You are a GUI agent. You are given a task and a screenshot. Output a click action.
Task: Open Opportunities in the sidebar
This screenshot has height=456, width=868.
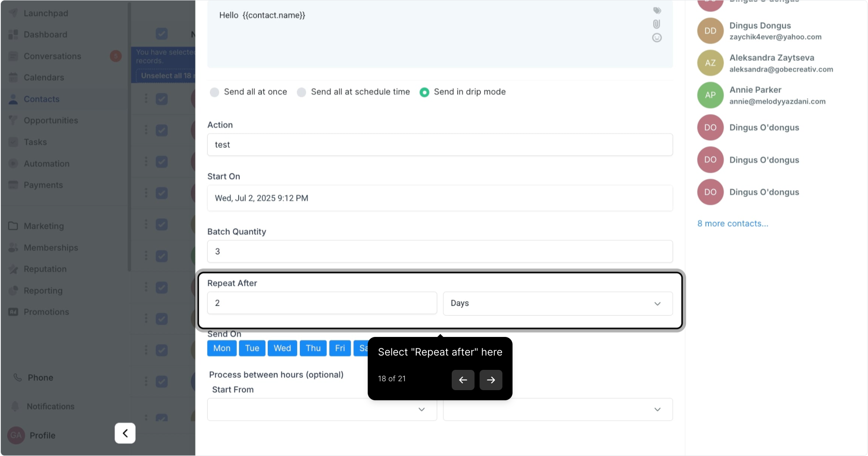(x=51, y=120)
